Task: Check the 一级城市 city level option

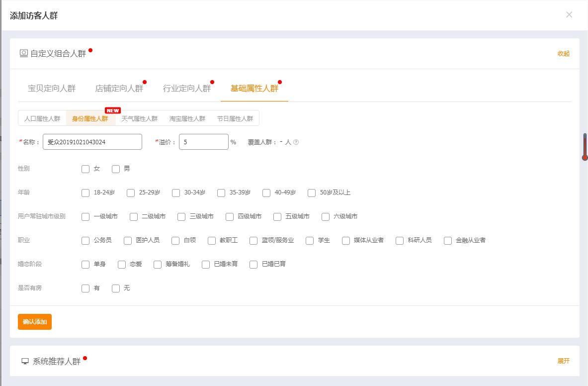Action: pyautogui.click(x=85, y=217)
